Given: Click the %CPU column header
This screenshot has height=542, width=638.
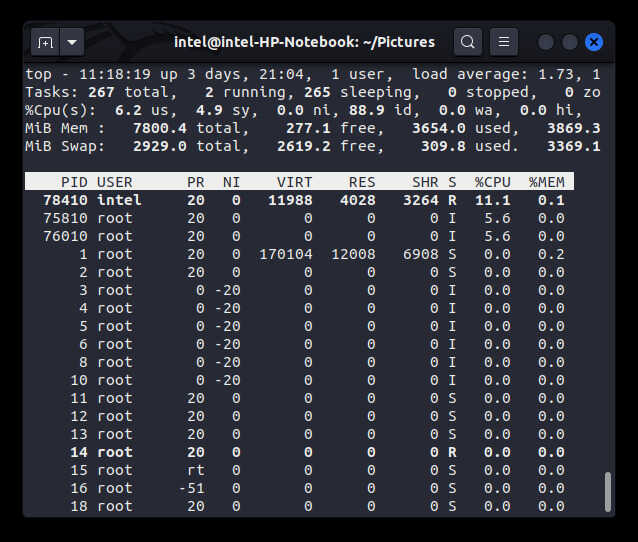Looking at the screenshot, I should coord(492,182).
